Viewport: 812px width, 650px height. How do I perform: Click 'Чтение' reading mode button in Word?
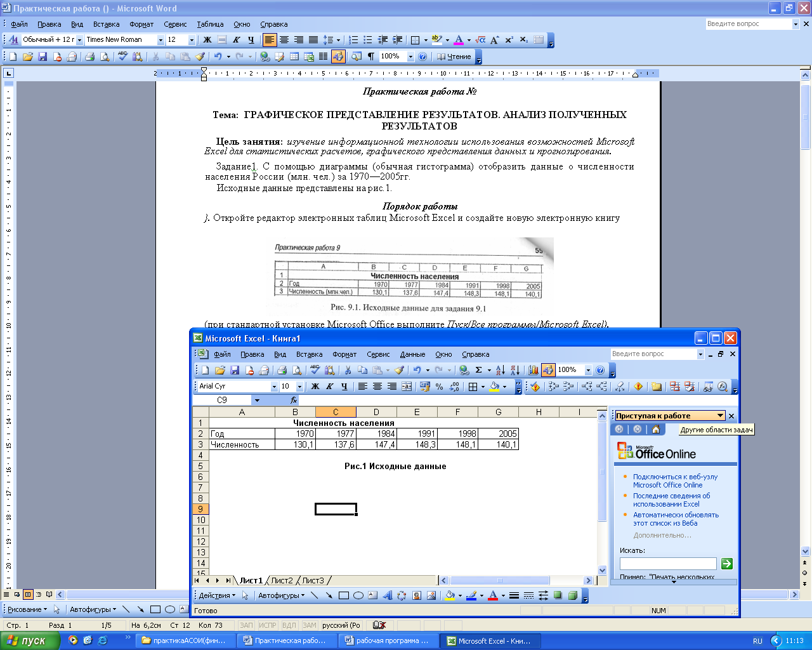pos(454,56)
